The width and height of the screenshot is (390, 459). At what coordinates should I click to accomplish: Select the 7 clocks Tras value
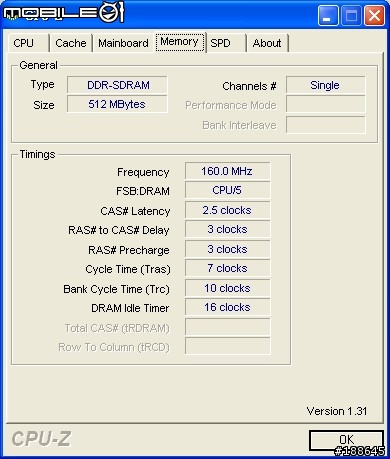pos(228,268)
